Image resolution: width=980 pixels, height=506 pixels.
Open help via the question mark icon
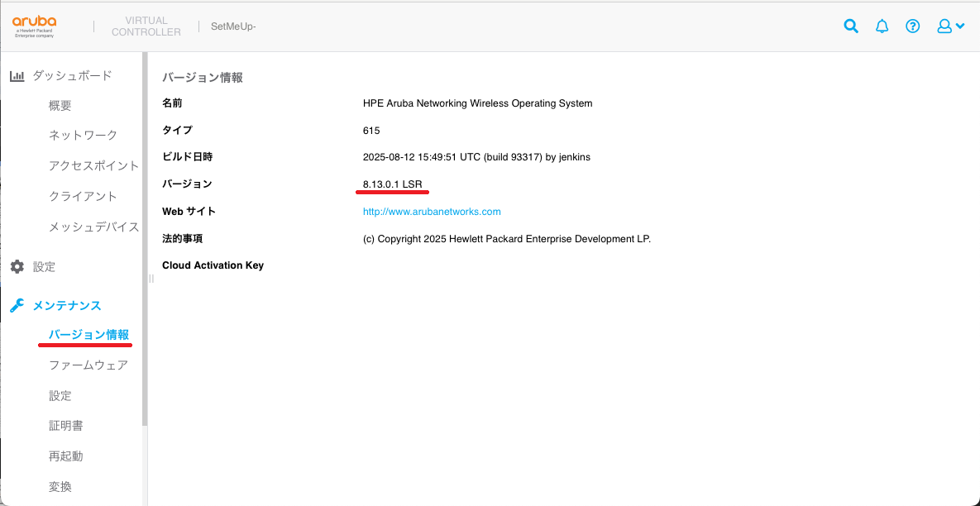click(x=912, y=26)
